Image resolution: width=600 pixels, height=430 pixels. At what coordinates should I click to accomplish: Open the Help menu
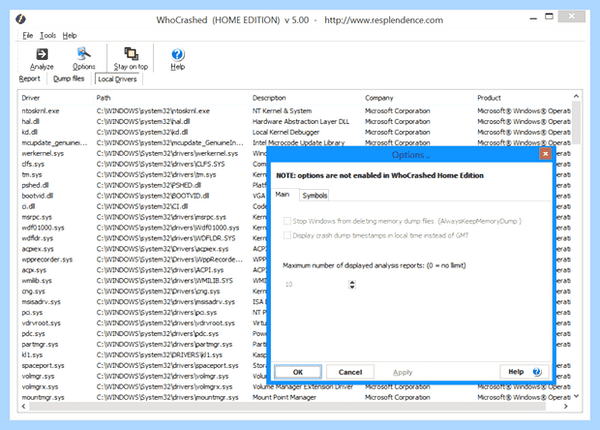click(70, 36)
